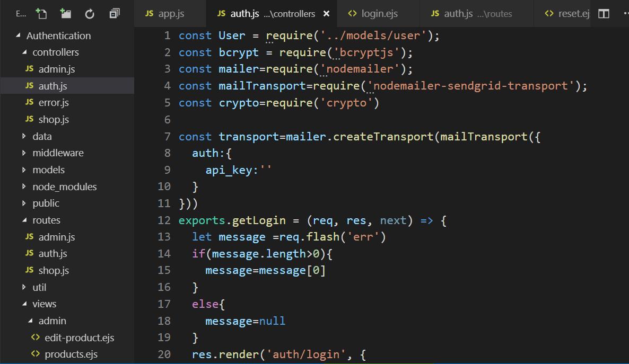Screen dimensions: 629x364
Task: Click the EJS icon beside edit-product.ejs
Action: pos(36,337)
